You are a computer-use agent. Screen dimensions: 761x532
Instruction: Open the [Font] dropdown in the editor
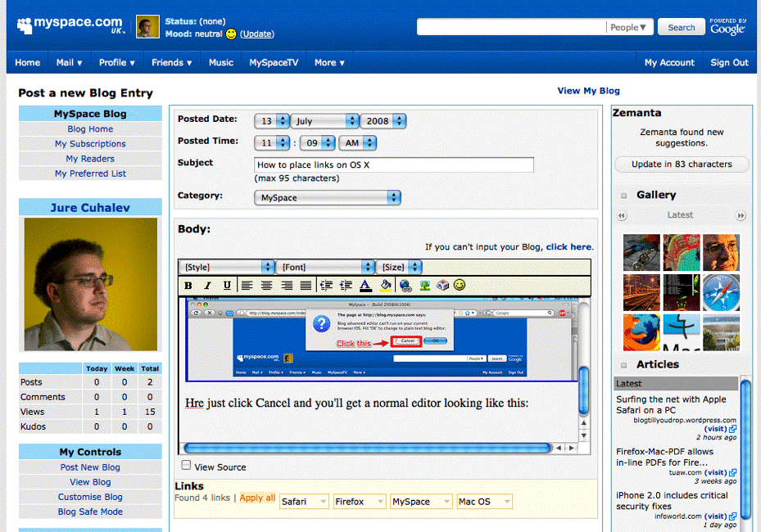(x=326, y=267)
